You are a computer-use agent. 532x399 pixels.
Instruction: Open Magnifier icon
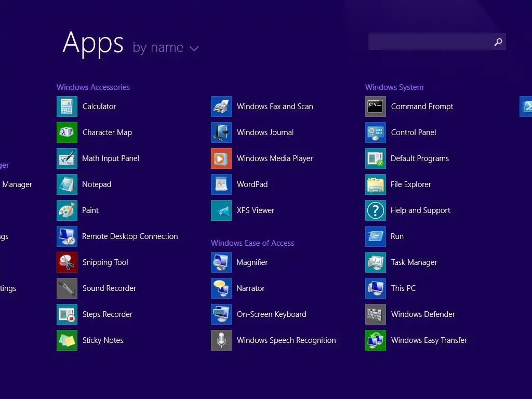(221, 262)
